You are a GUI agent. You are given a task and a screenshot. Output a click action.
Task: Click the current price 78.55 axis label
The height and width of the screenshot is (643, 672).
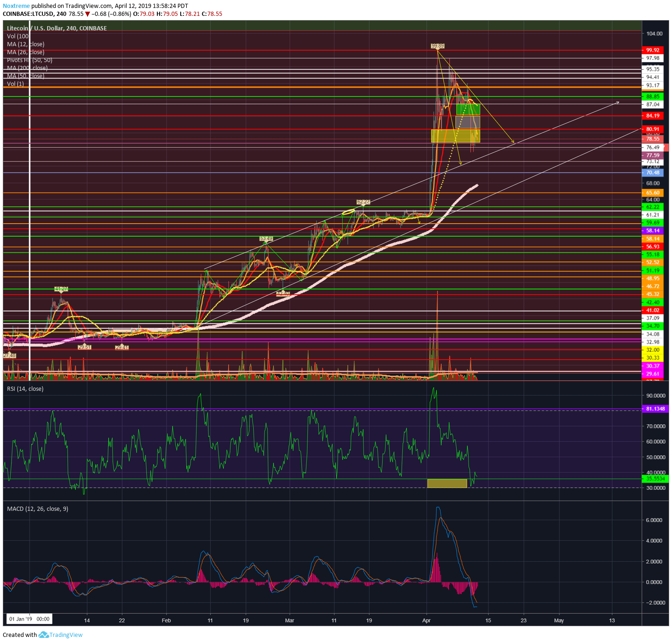(x=652, y=139)
